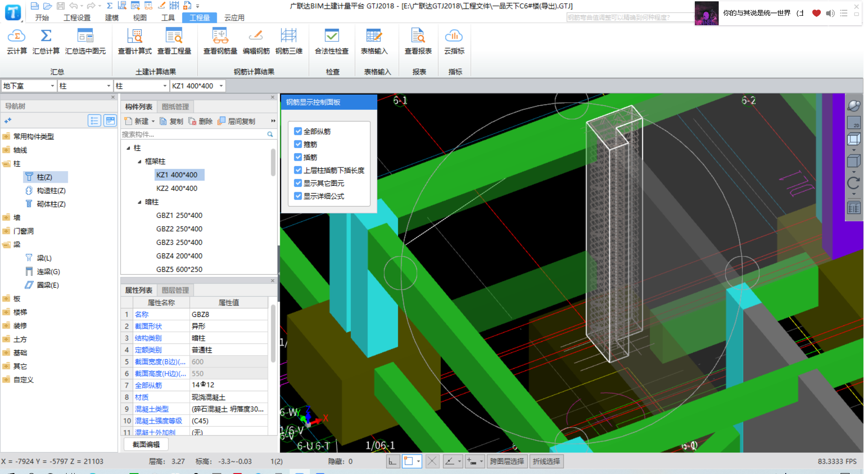Open the quick access customize dropdown

(197, 6)
